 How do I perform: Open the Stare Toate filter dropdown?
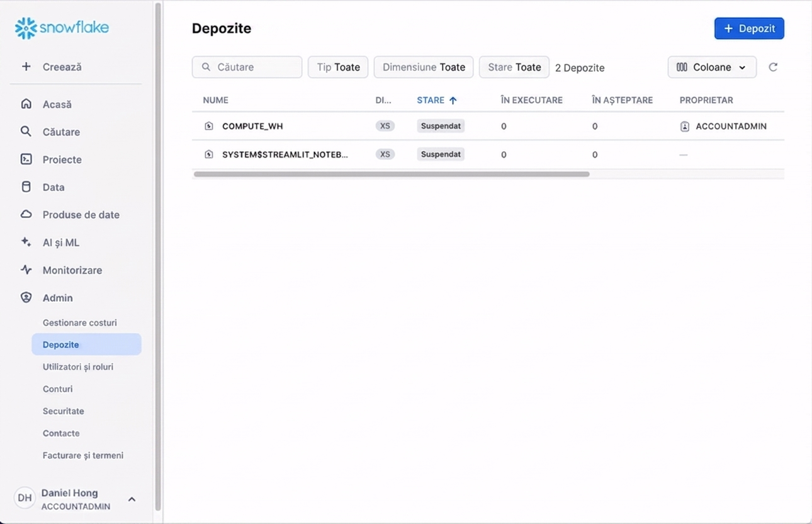(514, 67)
